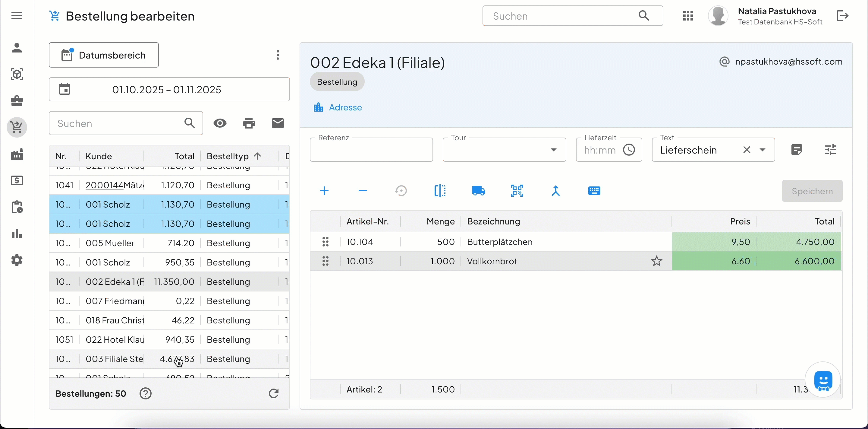Open the hamburger navigation menu

coord(17,16)
